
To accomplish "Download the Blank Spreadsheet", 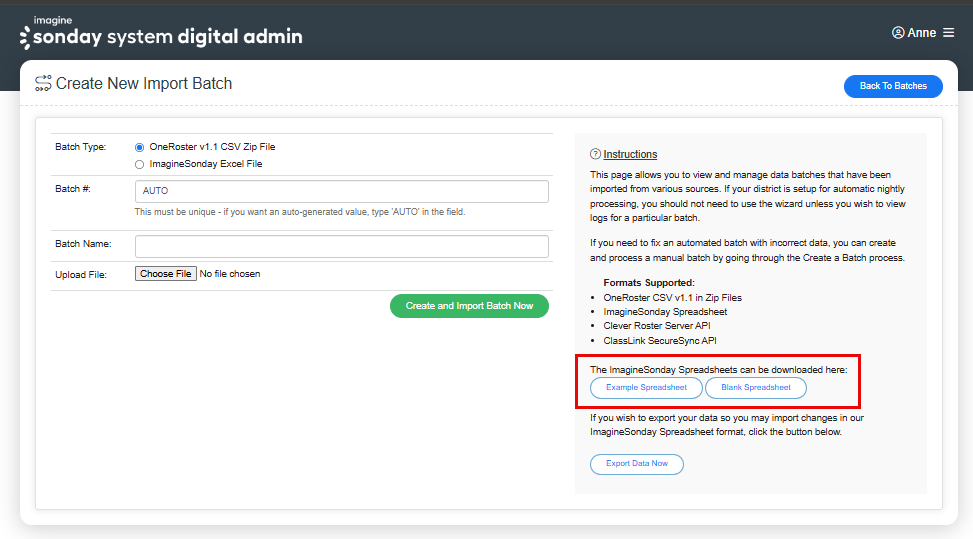I will (756, 388).
